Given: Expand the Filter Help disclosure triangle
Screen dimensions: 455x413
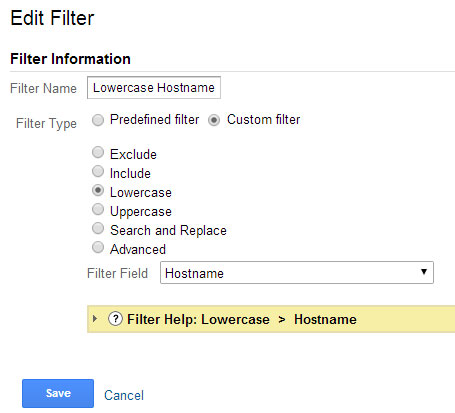Looking at the screenshot, I should (x=95, y=319).
